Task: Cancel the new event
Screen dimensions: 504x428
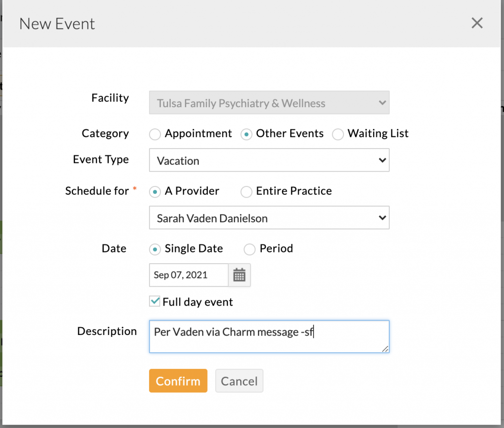Action: tap(239, 381)
